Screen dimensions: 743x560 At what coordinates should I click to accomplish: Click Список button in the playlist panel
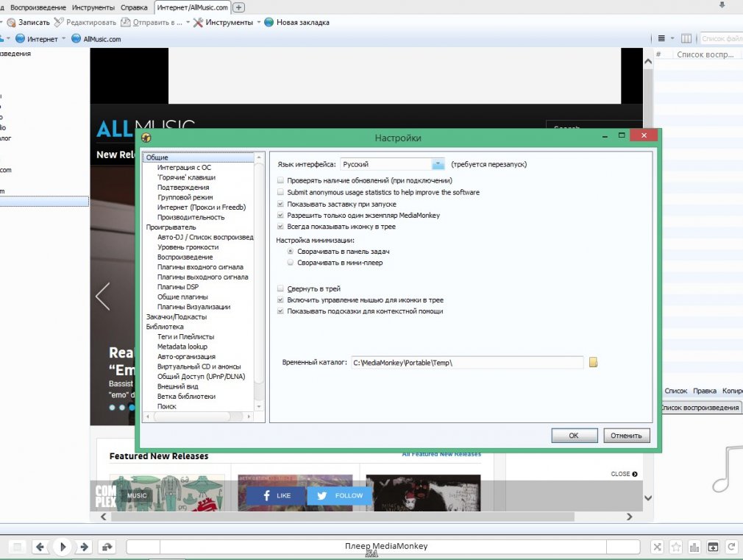(676, 391)
